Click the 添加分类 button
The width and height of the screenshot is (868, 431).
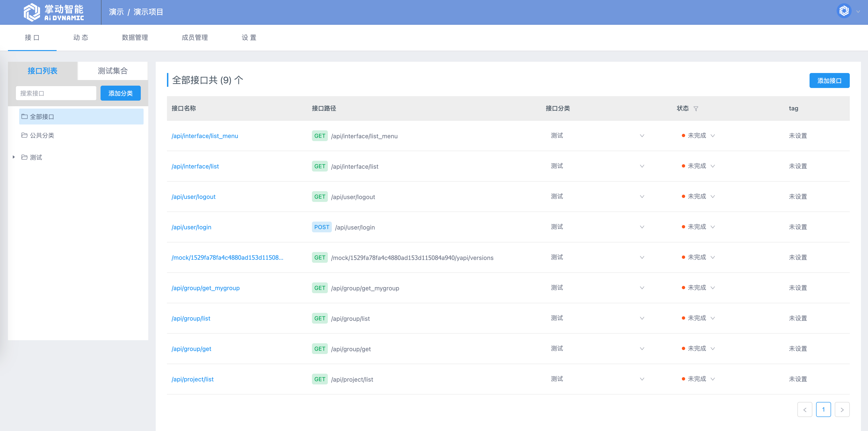coord(120,93)
